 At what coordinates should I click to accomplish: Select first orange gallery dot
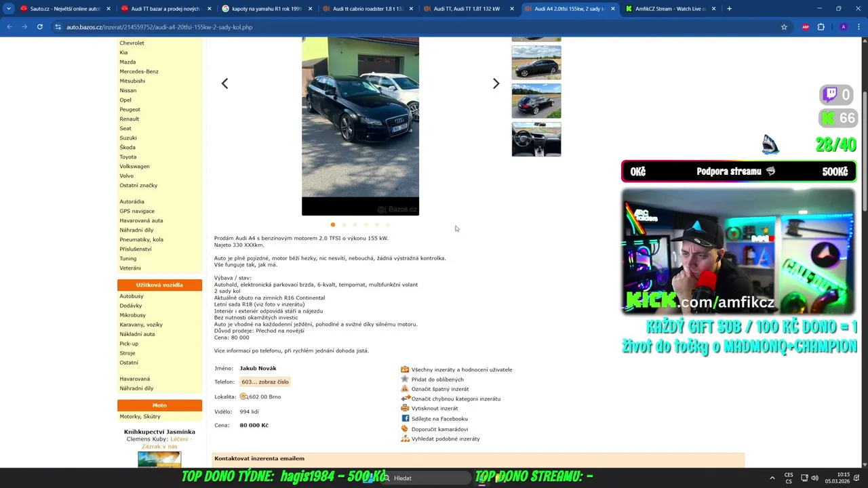pyautogui.click(x=333, y=224)
